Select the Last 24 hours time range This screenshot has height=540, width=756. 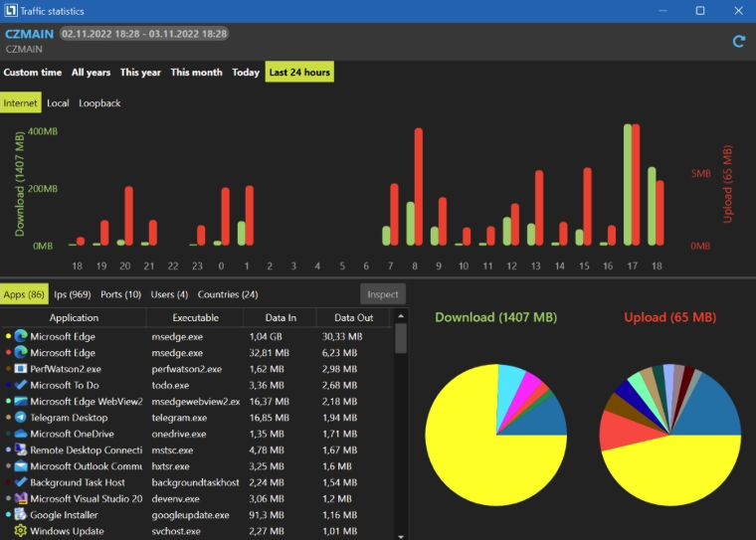299,73
